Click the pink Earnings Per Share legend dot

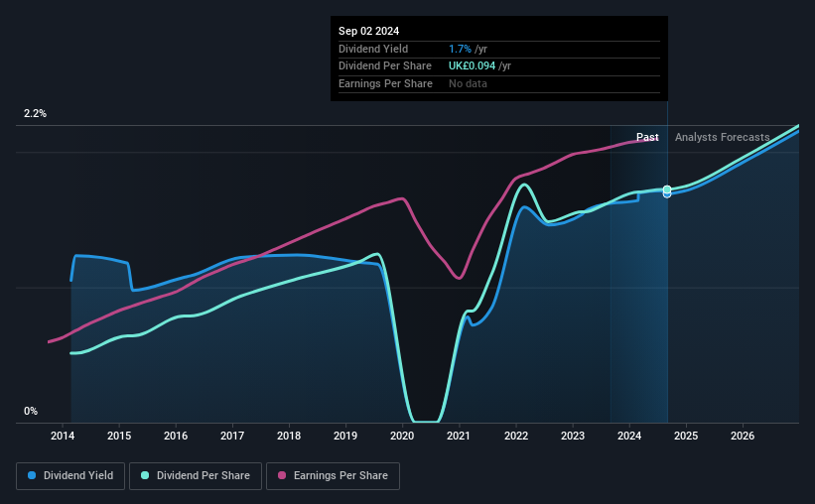[x=282, y=475]
